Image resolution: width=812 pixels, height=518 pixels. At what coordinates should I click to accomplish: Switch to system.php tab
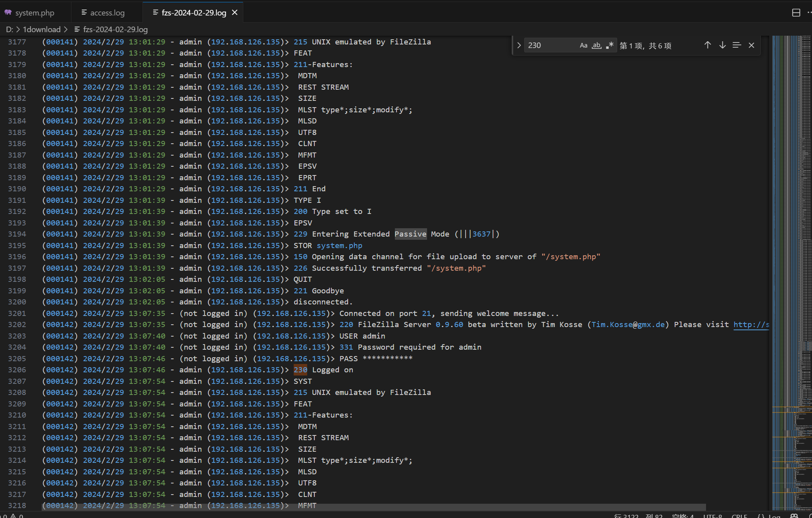tap(35, 13)
